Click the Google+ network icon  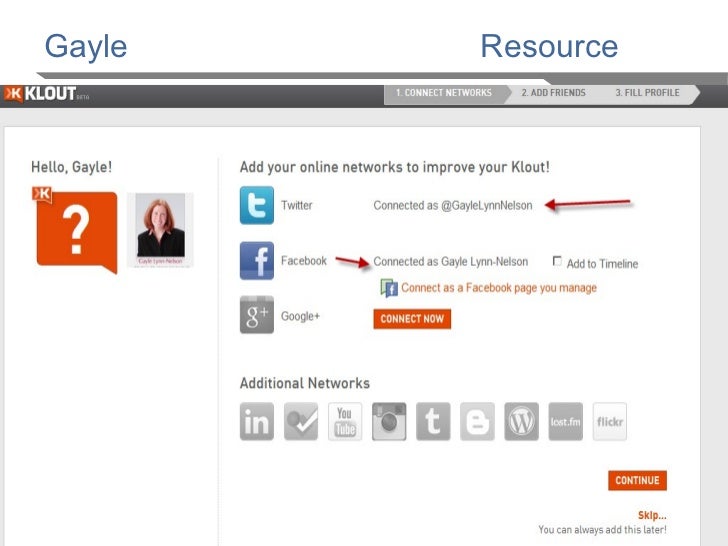[x=257, y=315]
